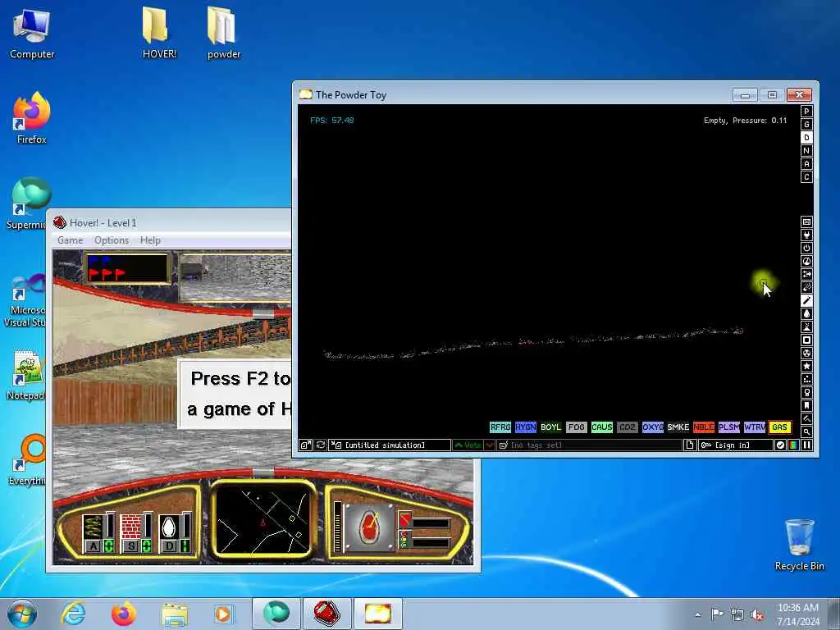Select the HYGN gas element
This screenshot has width=840, height=630.
click(x=526, y=427)
